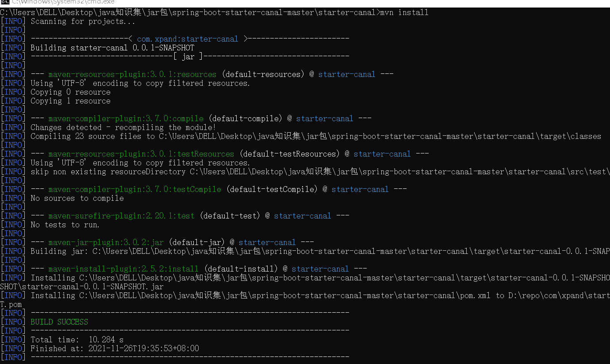The height and width of the screenshot is (364, 610).
Task: Click the typed command "mvn install"
Action: pos(404,12)
